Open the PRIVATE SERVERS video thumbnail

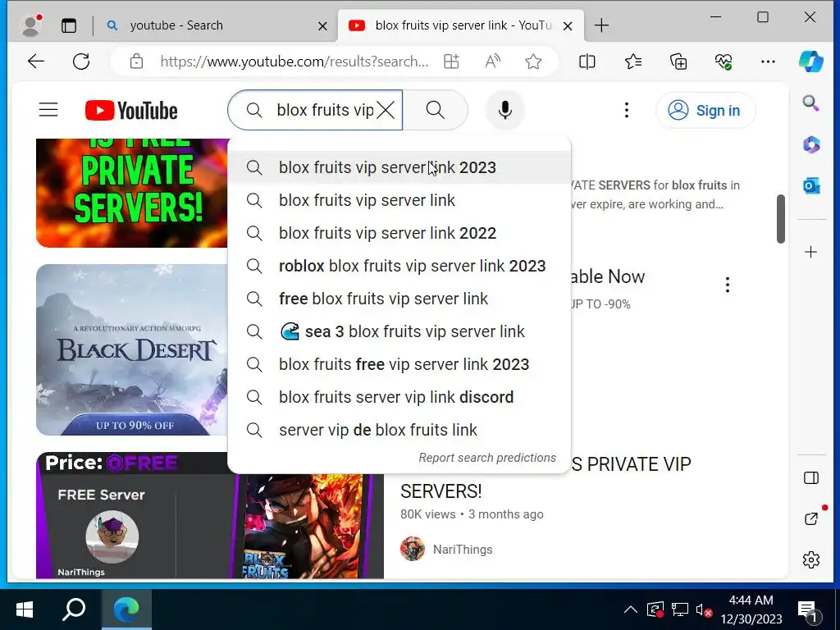click(x=132, y=193)
